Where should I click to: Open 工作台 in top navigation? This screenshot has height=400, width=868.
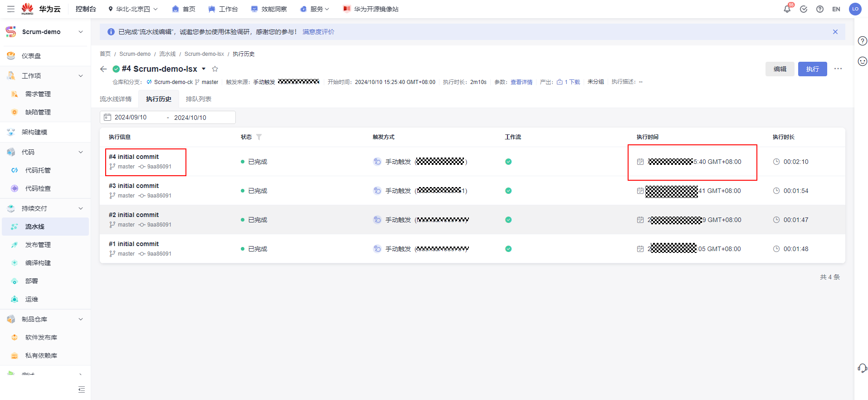pyautogui.click(x=223, y=9)
